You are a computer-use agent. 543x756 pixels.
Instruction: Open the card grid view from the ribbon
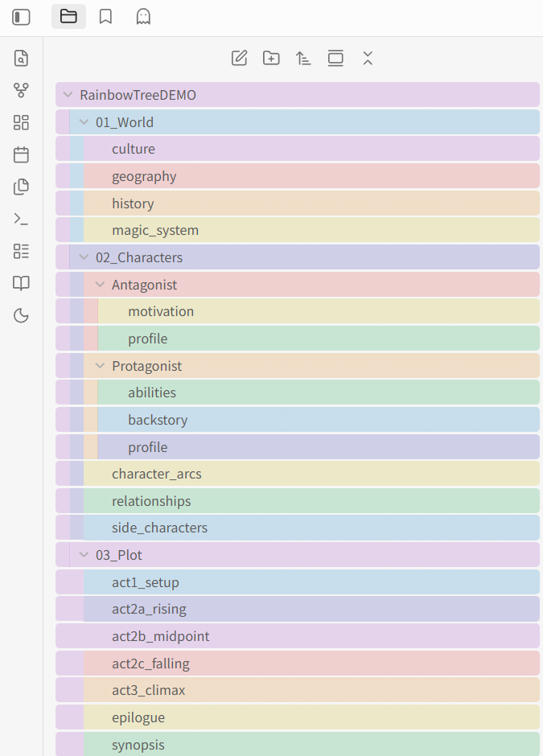[20, 122]
